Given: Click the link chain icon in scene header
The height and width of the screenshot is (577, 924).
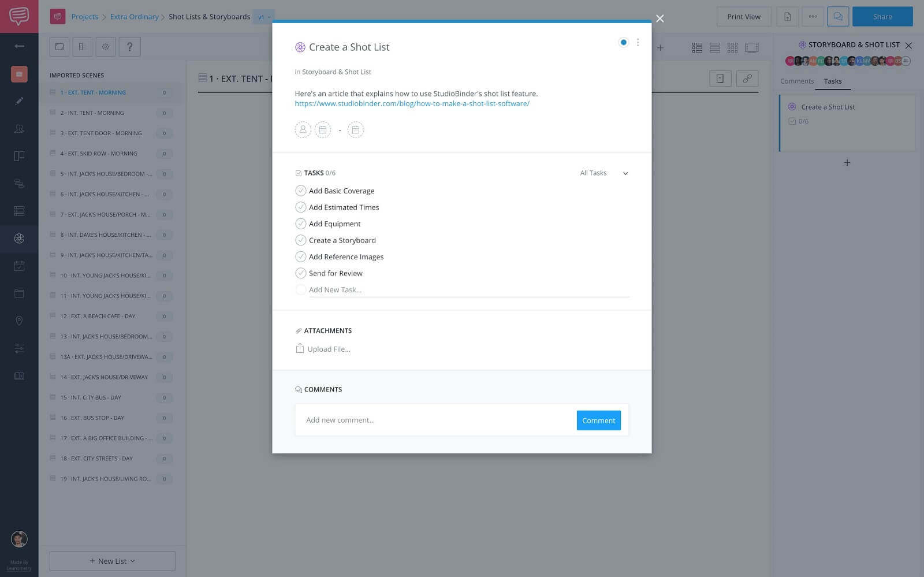Looking at the screenshot, I should pos(747,79).
